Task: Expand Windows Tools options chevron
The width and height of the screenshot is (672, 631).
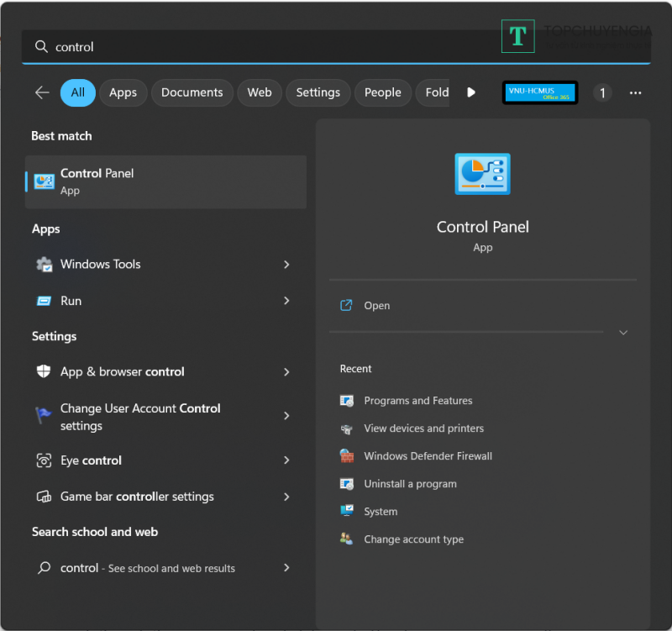Action: pos(286,265)
